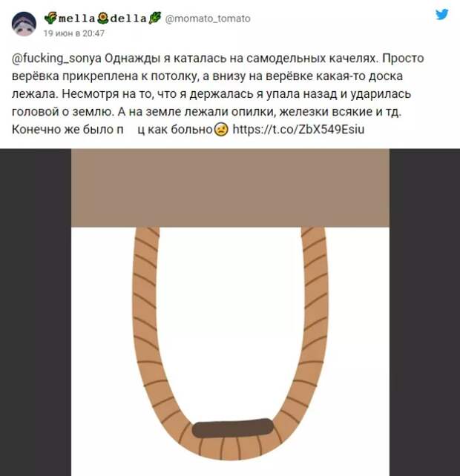Open the swing rope illustration image
The image size is (460, 476).
coord(230,312)
